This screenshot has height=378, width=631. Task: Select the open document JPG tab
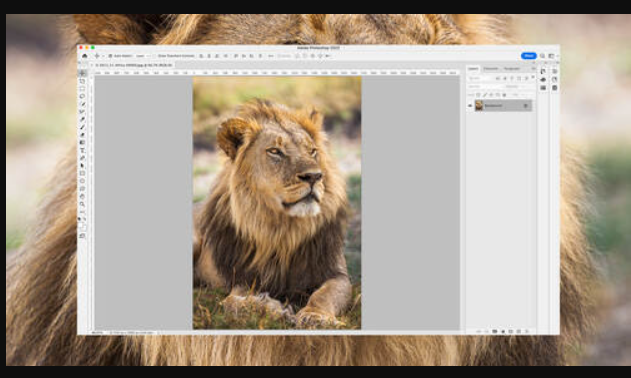point(133,65)
